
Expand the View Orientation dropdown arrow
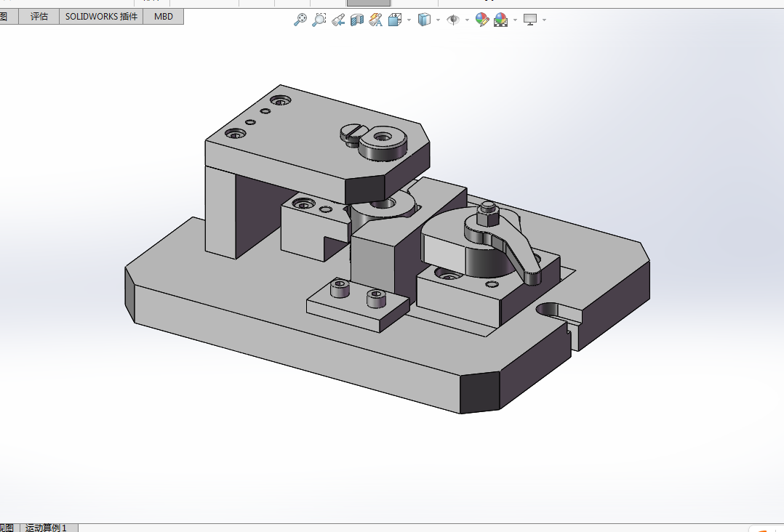pos(409,20)
